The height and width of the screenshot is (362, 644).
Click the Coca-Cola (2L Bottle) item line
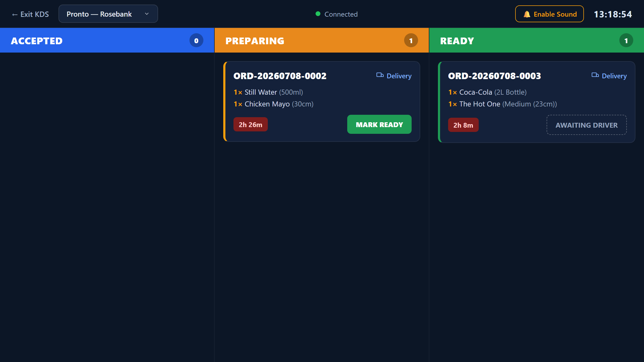click(x=487, y=92)
